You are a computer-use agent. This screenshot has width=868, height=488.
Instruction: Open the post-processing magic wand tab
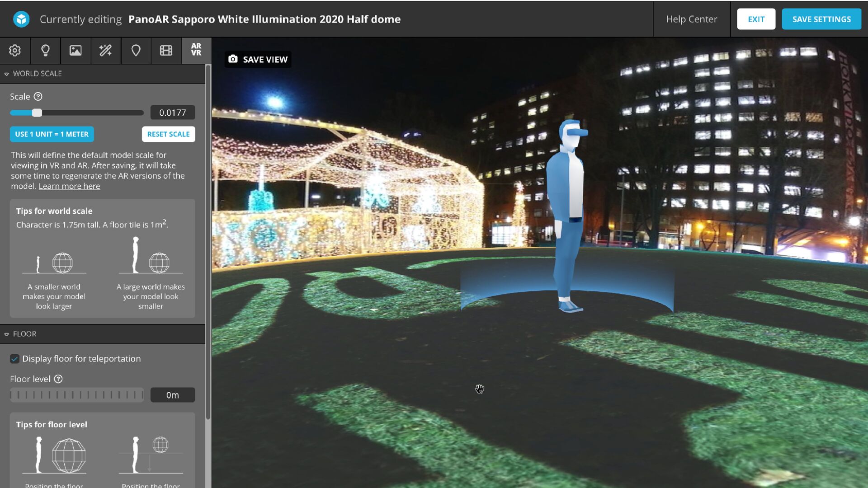point(106,50)
